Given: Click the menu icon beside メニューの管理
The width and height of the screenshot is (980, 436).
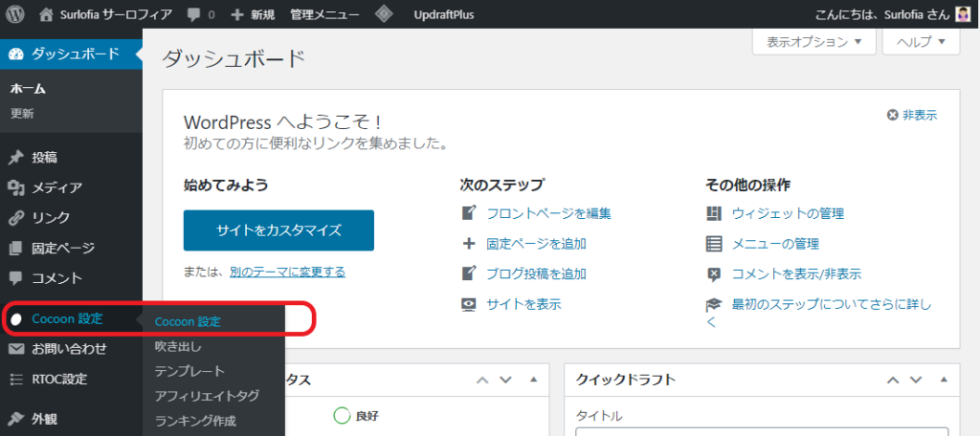Looking at the screenshot, I should click(x=713, y=244).
